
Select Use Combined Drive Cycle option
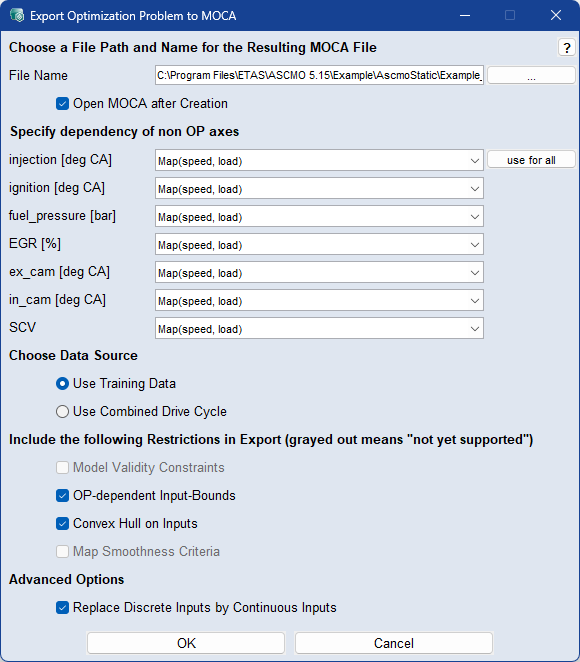coord(62,411)
